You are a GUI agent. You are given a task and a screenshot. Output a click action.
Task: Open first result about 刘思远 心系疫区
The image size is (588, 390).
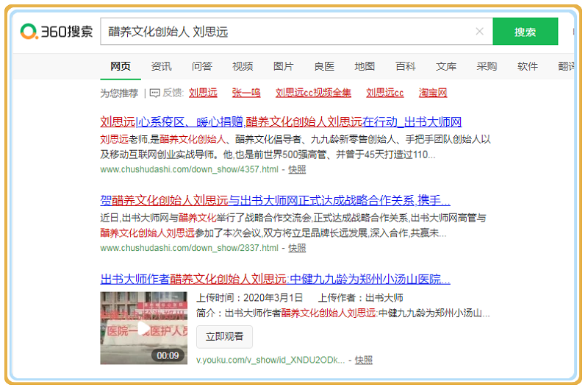click(281, 122)
